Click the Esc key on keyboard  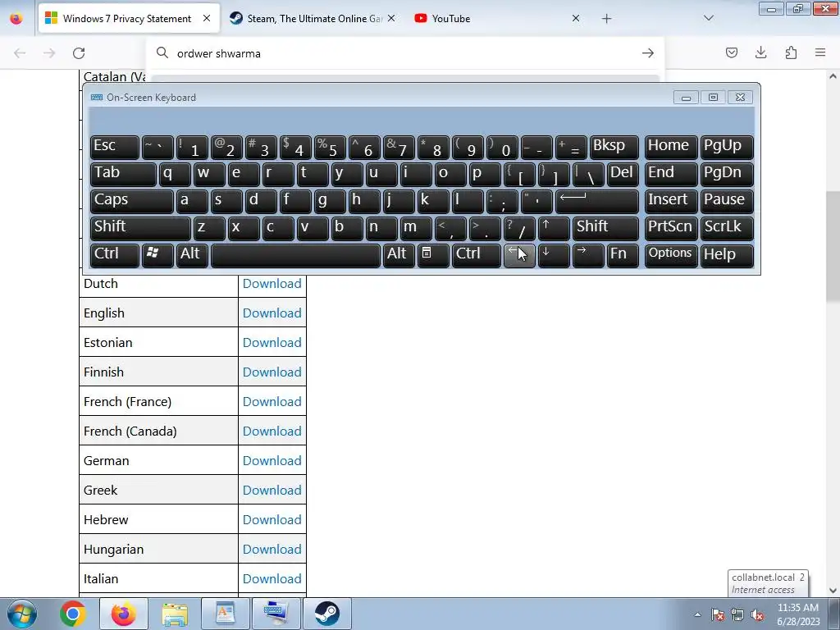pos(115,148)
